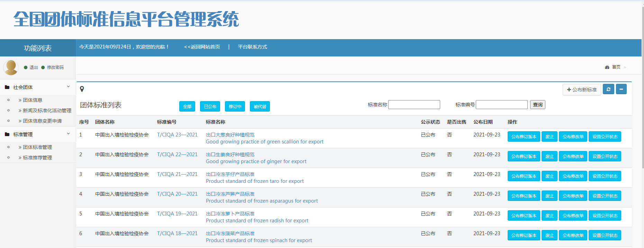Open standard T/CIQA 23—2021 link
This screenshot has width=644, height=248.
tap(177, 135)
